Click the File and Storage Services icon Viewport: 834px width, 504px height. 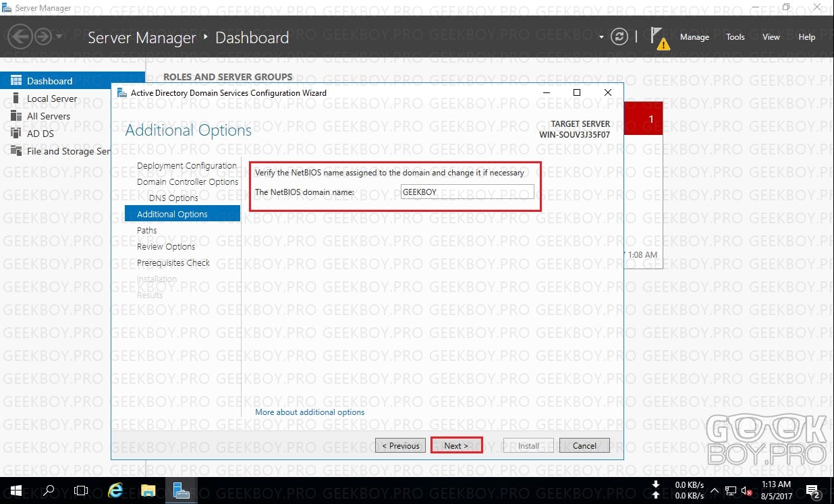coord(16,151)
